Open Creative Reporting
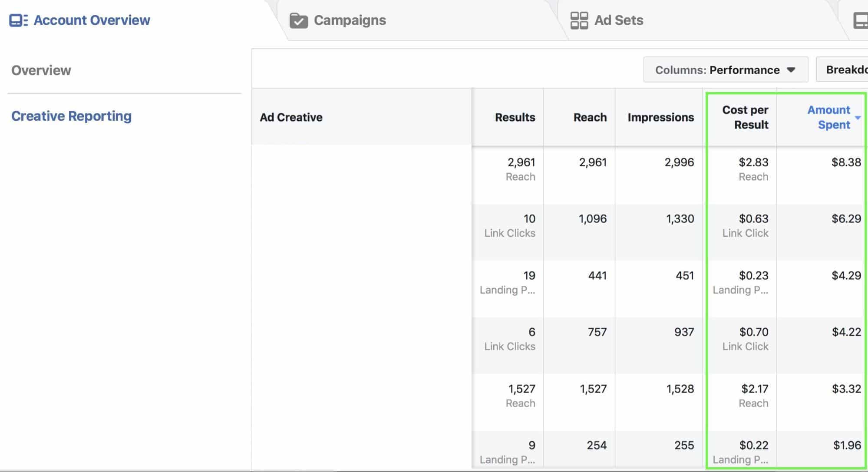This screenshot has width=868, height=472. click(71, 116)
